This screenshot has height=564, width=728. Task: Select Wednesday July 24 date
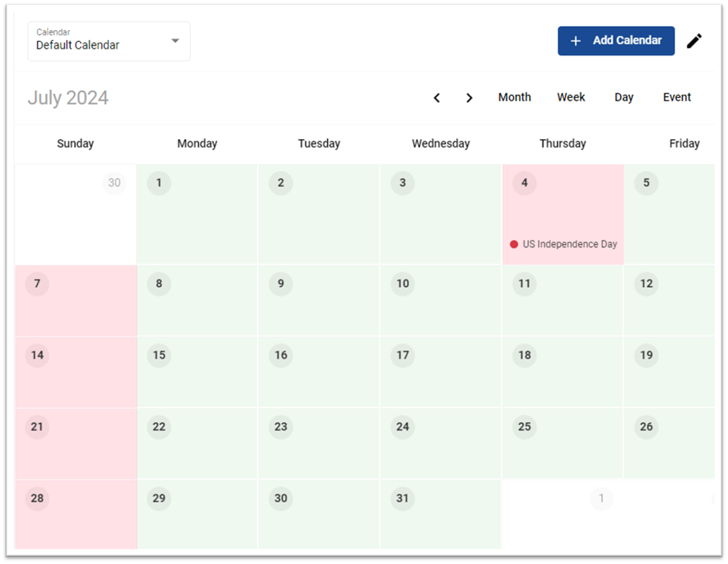402,427
